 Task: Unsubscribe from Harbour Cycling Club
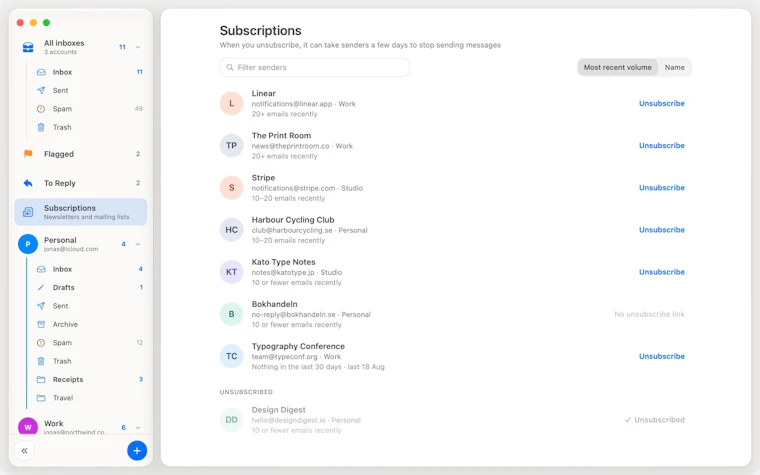pyautogui.click(x=662, y=230)
